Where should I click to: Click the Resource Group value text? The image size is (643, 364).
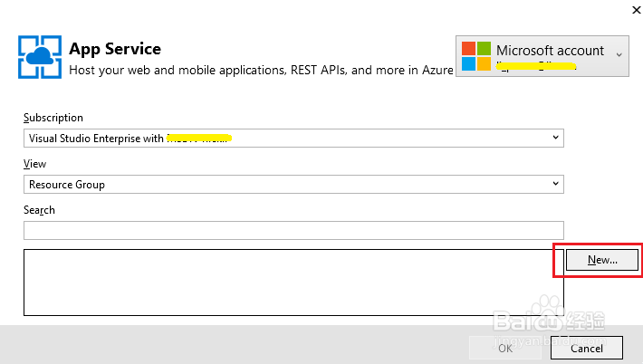67,185
